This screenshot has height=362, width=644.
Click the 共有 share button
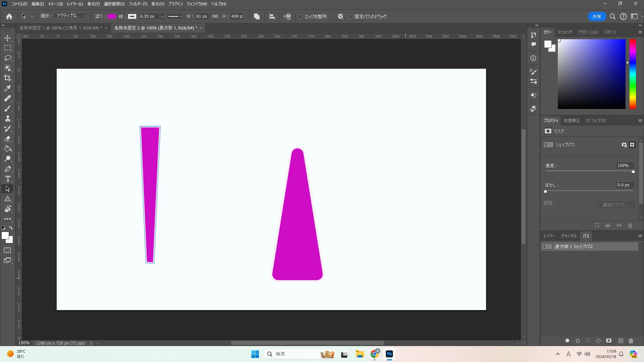click(x=596, y=16)
